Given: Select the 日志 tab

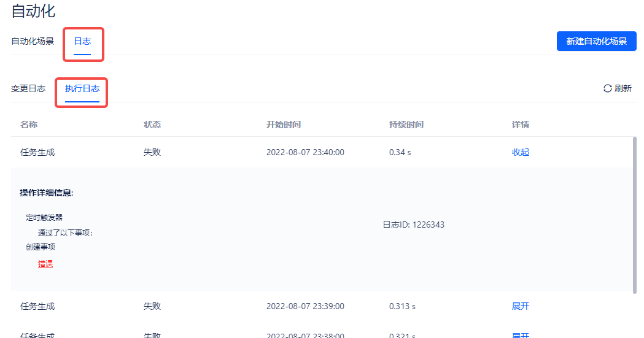Looking at the screenshot, I should (82, 42).
